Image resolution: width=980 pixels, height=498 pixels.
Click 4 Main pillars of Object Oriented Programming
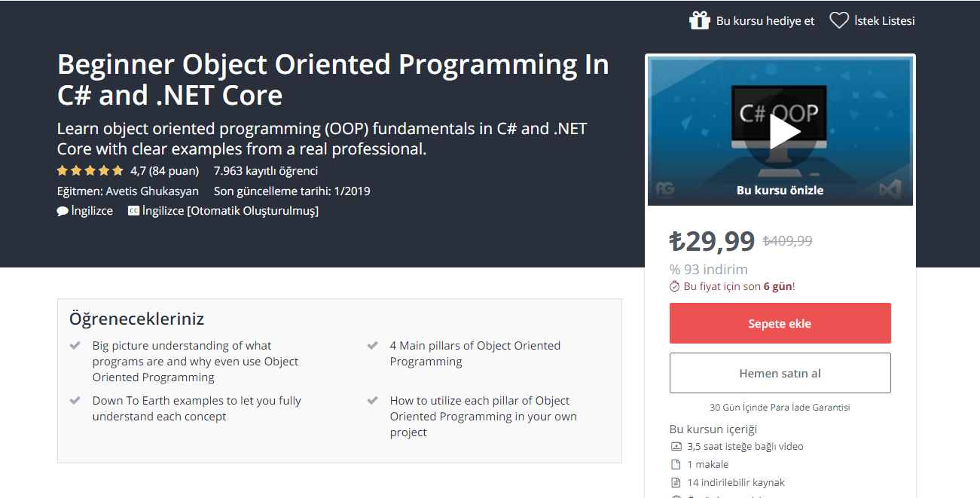click(x=475, y=353)
